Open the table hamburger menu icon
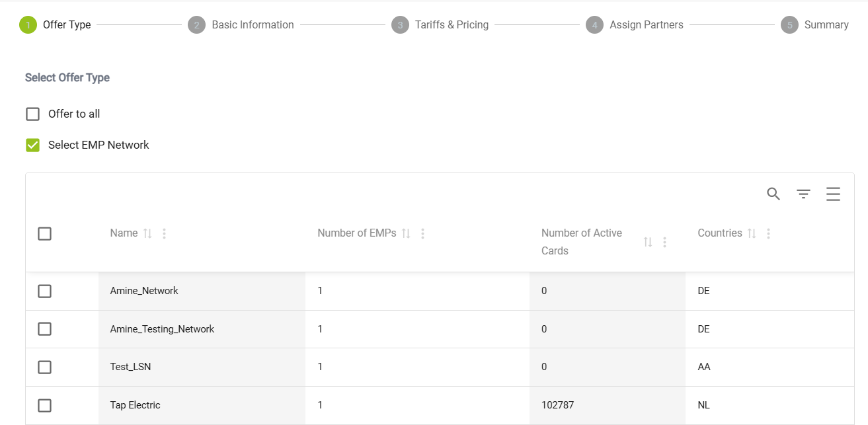This screenshot has width=868, height=425. tap(833, 194)
